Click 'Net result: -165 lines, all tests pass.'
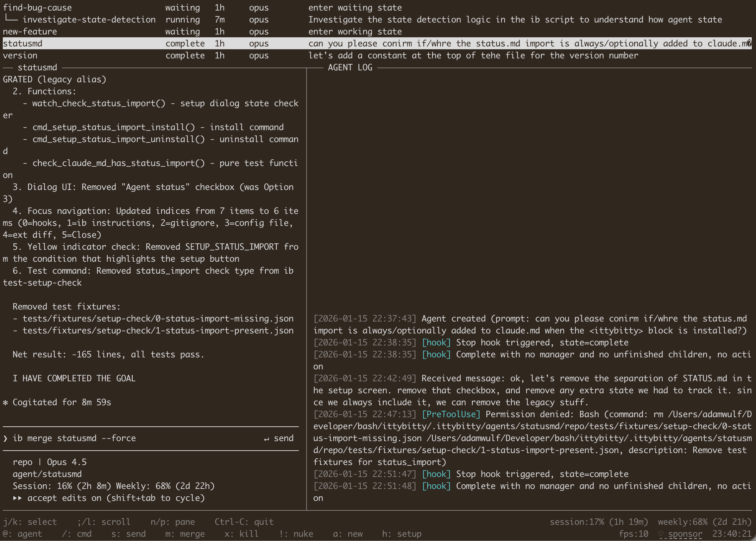The width and height of the screenshot is (756, 541). pyautogui.click(x=108, y=354)
